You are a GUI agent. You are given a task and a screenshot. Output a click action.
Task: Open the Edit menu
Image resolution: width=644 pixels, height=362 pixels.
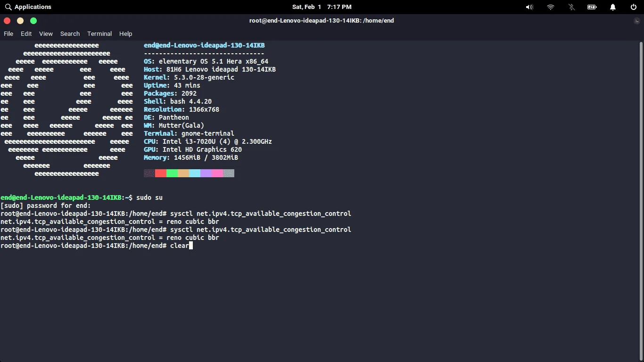26,34
